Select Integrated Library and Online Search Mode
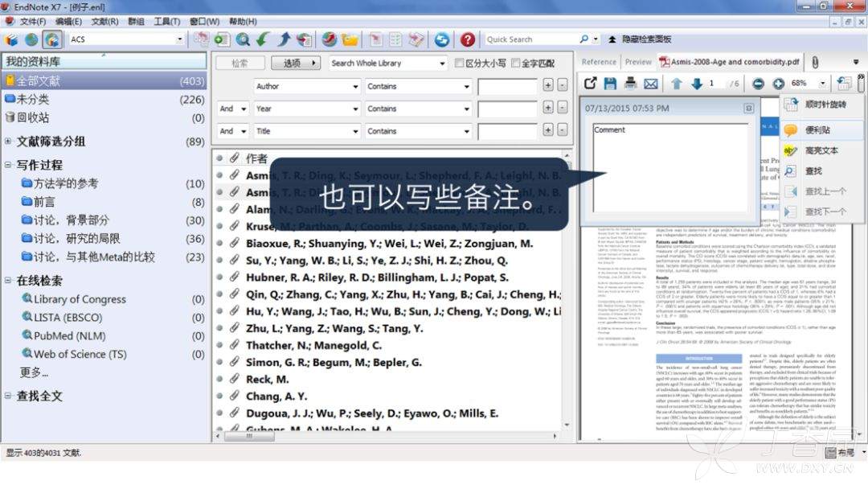The height and width of the screenshot is (489, 868). [x=52, y=39]
